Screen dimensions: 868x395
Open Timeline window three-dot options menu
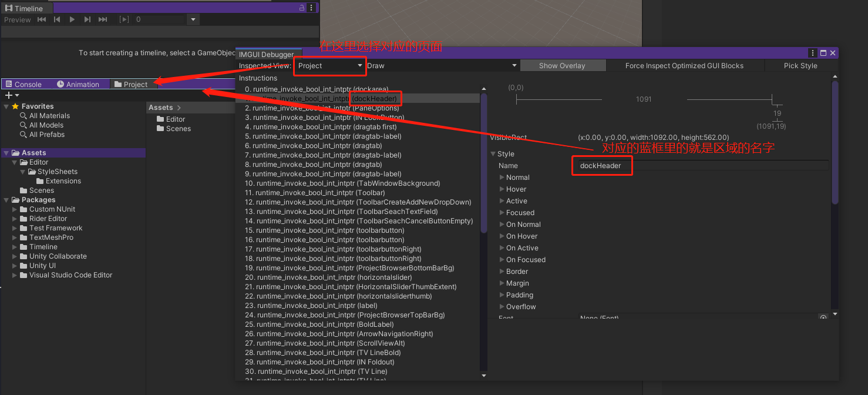pos(311,8)
